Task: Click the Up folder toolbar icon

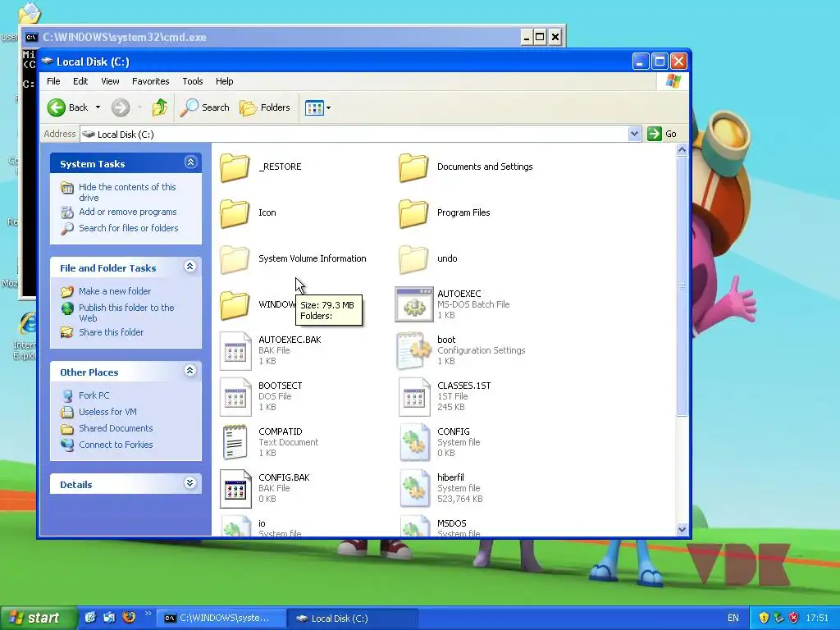Action: coord(159,107)
